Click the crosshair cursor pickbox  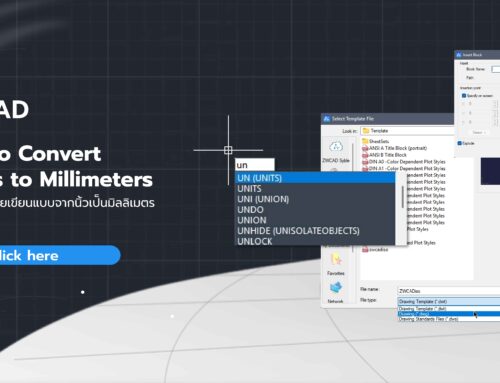228,150
